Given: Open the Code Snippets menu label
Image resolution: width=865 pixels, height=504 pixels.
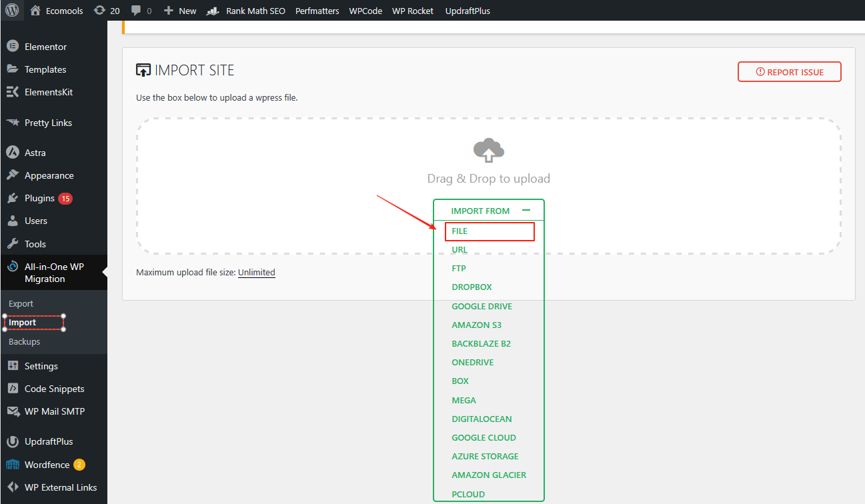Looking at the screenshot, I should coord(55,389).
